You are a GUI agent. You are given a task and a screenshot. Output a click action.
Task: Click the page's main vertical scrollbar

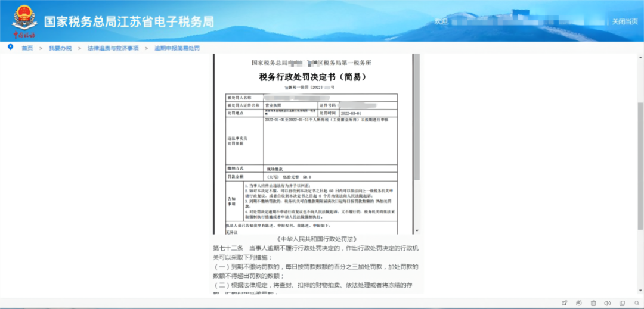[640, 166]
